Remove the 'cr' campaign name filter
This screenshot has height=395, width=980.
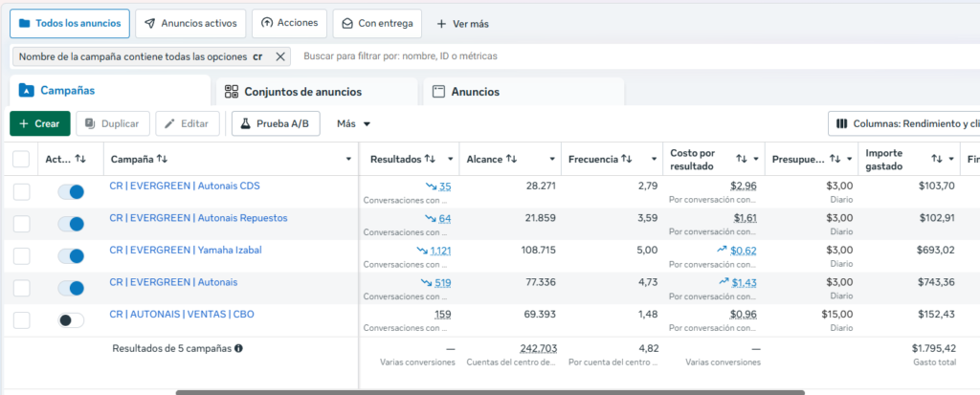280,56
